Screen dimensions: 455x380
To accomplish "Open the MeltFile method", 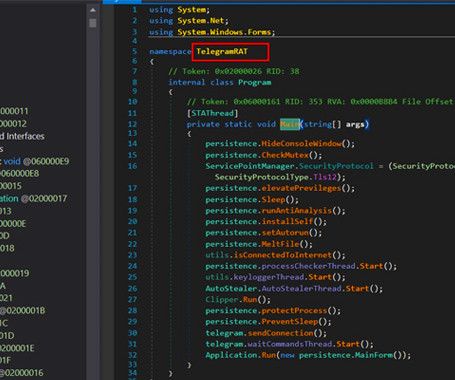I will [x=280, y=244].
